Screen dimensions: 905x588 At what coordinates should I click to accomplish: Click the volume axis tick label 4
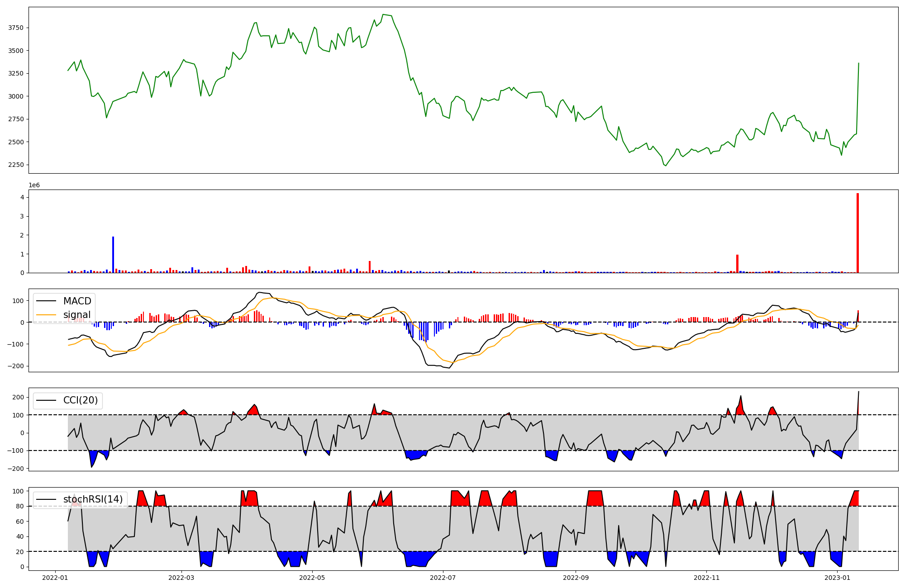(x=22, y=198)
